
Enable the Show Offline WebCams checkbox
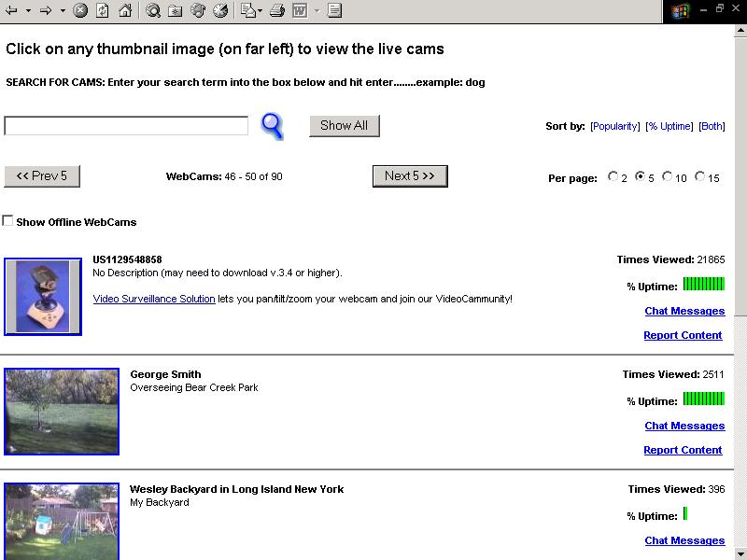(x=8, y=221)
